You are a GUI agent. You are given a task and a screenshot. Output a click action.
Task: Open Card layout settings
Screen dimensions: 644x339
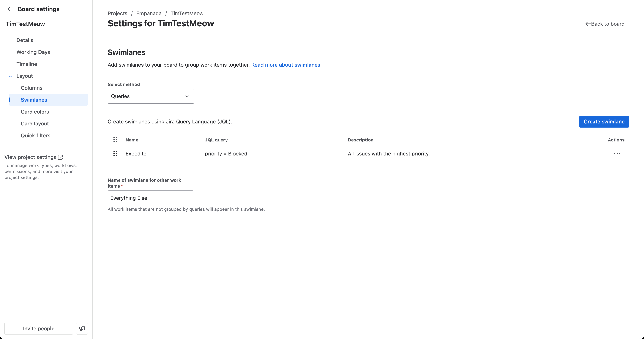[35, 124]
